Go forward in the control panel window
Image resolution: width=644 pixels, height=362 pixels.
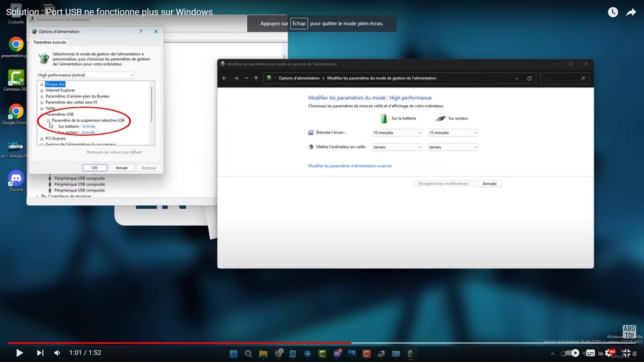click(236, 78)
